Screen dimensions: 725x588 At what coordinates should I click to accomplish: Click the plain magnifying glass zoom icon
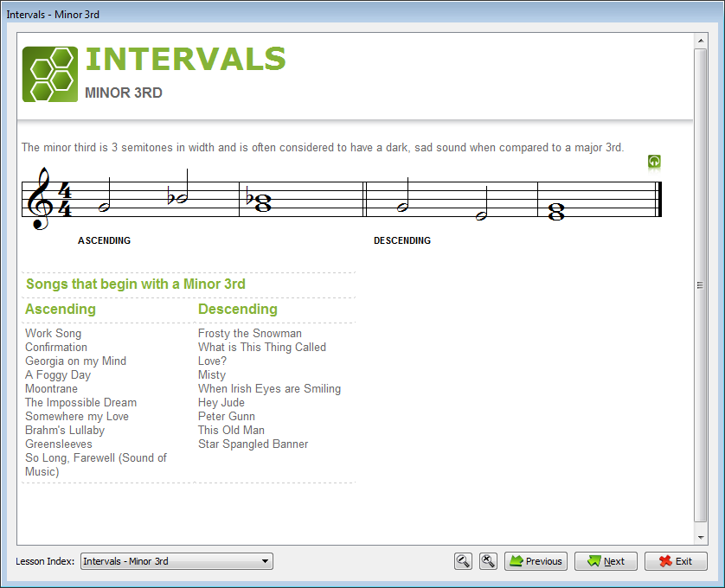tap(463, 561)
